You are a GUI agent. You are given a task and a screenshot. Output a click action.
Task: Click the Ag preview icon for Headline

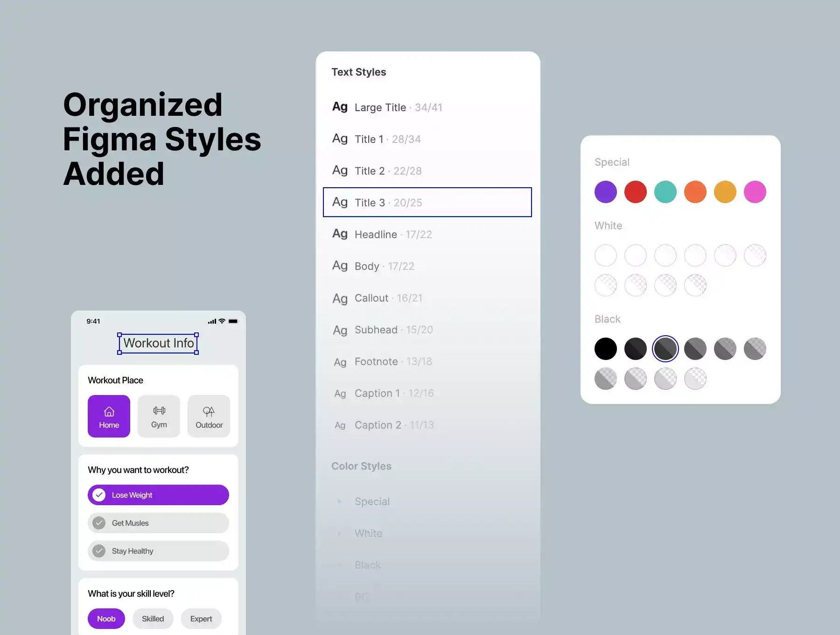[340, 234]
